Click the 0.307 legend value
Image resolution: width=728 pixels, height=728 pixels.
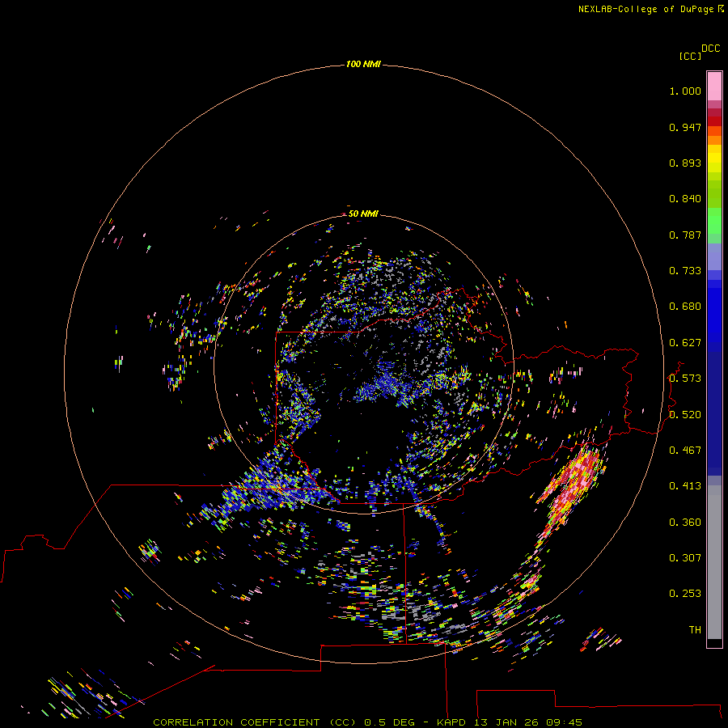[685, 558]
